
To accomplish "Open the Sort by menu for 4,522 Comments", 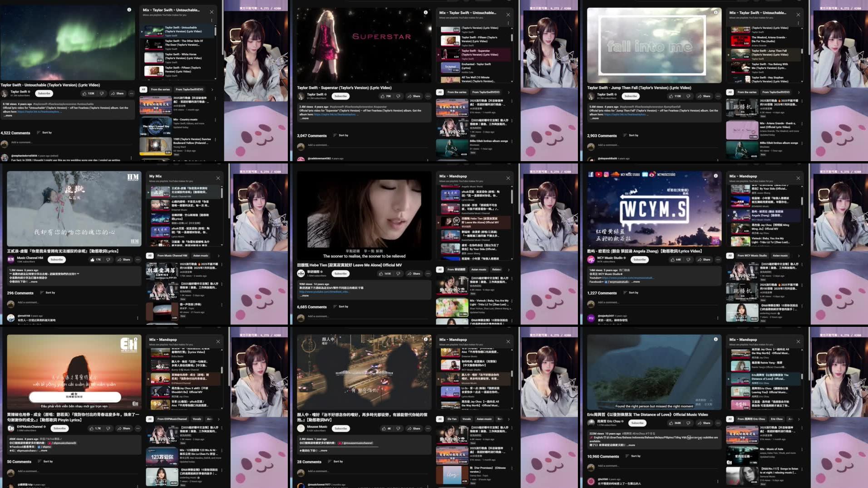I will 44,133.
